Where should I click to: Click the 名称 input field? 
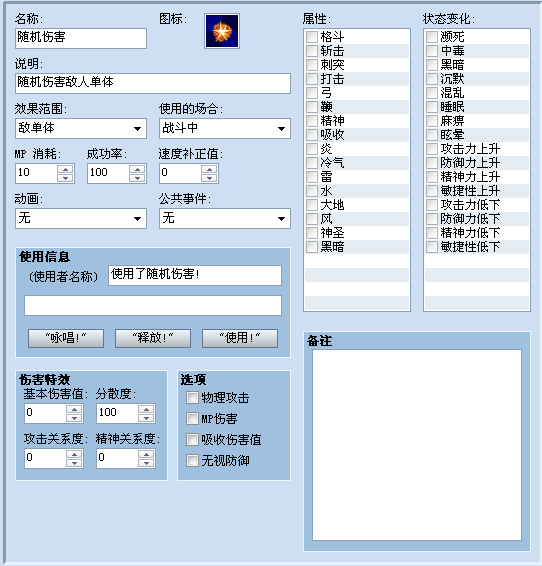click(x=81, y=38)
